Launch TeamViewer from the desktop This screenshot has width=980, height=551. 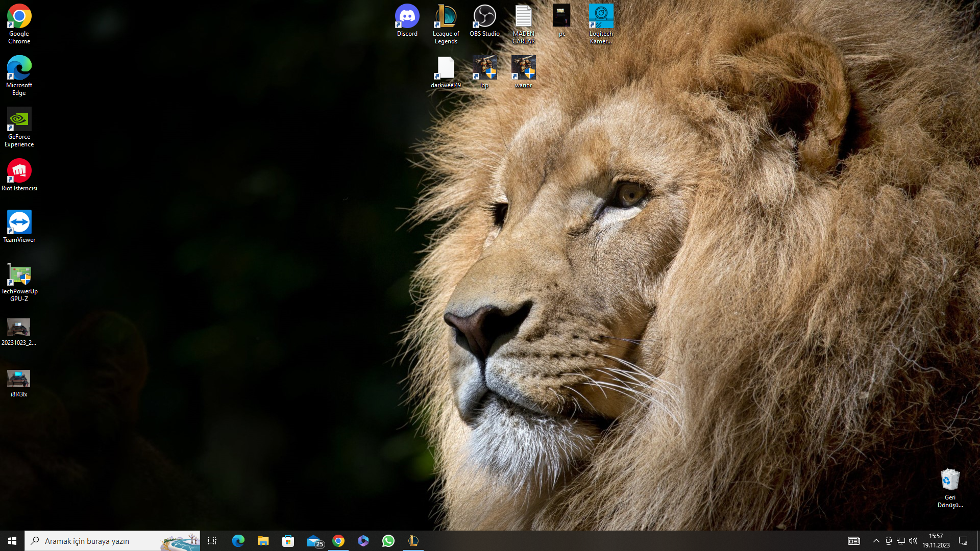click(x=19, y=227)
